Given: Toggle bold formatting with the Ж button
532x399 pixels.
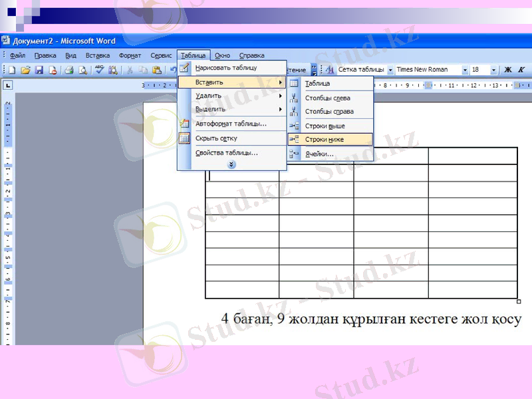Looking at the screenshot, I should coord(507,69).
